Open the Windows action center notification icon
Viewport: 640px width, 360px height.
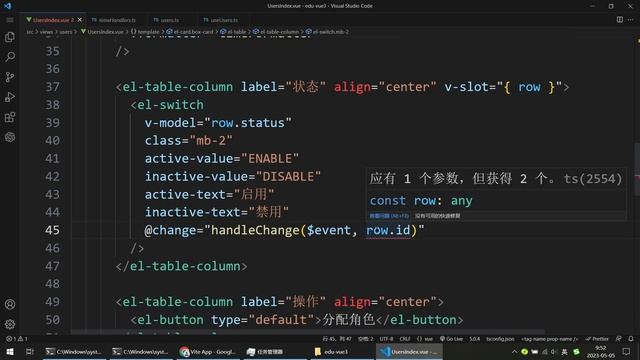click(x=626, y=351)
